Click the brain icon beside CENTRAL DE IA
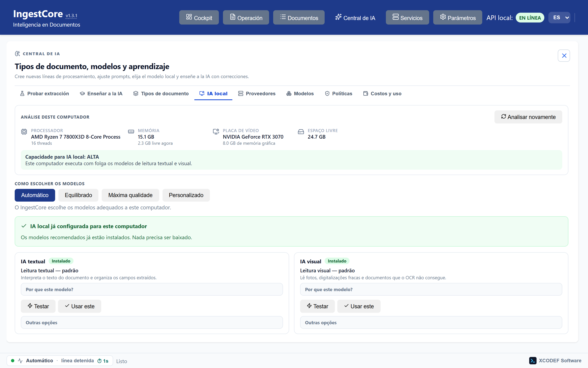588x368 pixels. point(18,54)
